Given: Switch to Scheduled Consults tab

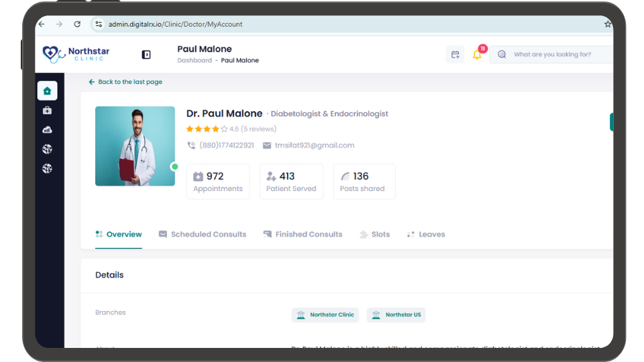Looking at the screenshot, I should coord(203,235).
